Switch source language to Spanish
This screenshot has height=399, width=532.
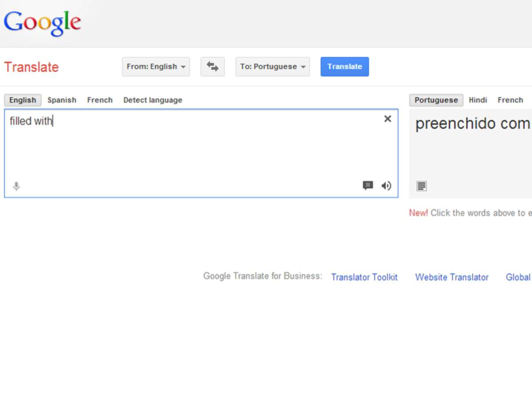(62, 100)
